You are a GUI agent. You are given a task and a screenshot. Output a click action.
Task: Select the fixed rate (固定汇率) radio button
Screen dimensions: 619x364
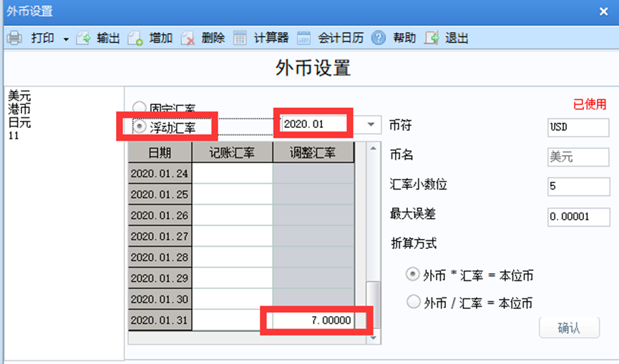click(137, 108)
